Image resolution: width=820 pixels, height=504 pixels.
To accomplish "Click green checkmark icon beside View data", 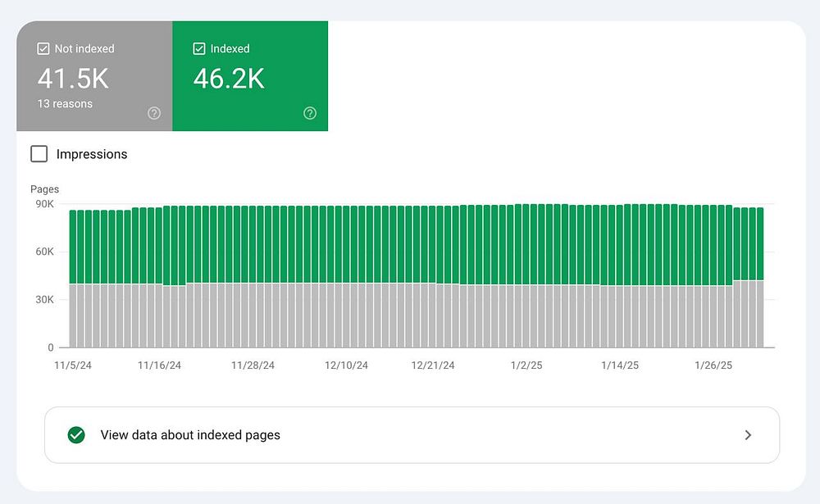I will pos(76,435).
